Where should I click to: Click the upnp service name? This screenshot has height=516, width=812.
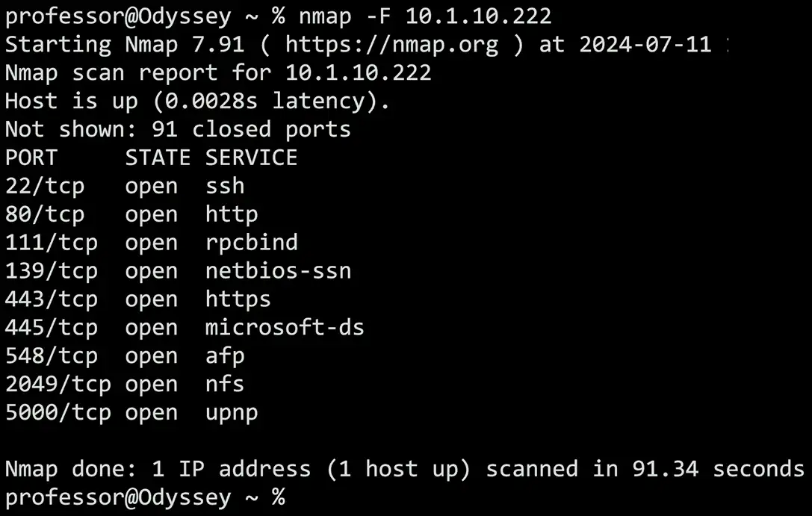tap(232, 413)
